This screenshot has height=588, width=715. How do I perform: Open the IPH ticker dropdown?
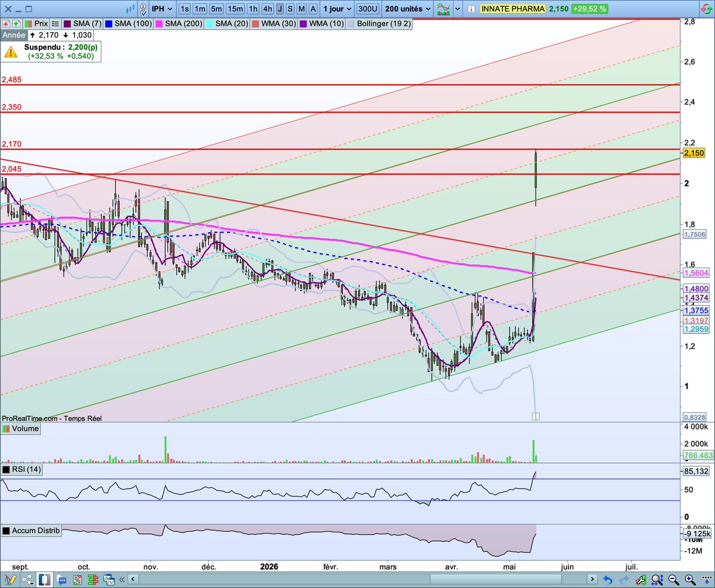pyautogui.click(x=162, y=9)
